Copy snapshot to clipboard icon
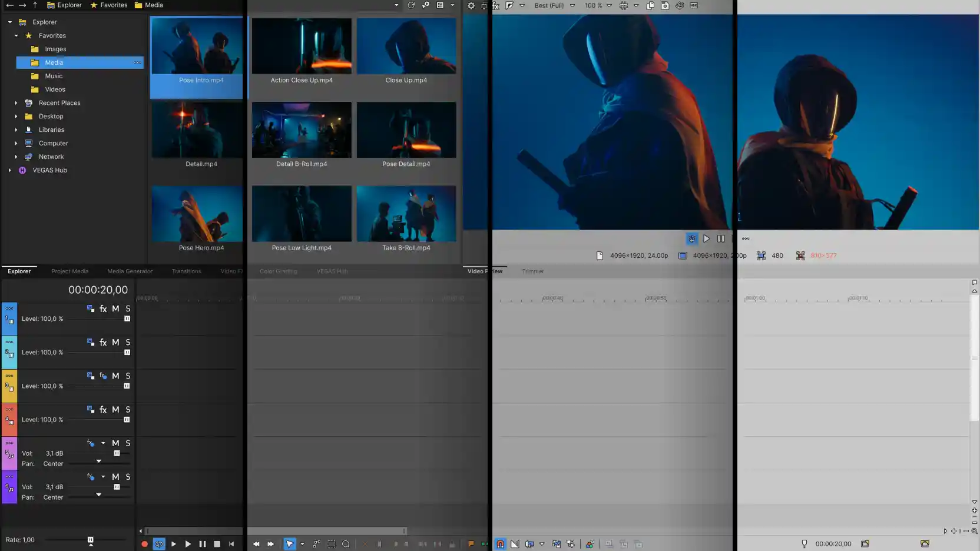The image size is (980, 551). tap(650, 5)
